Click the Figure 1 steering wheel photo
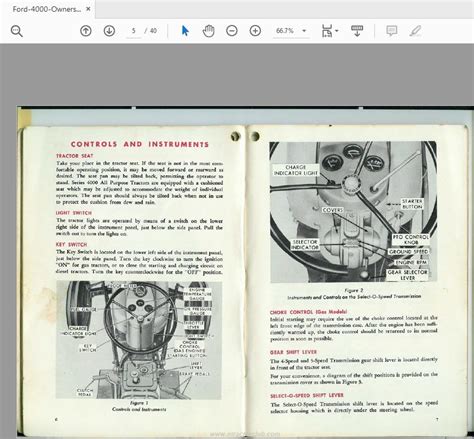Screen dimensions: 474x439 139,340
